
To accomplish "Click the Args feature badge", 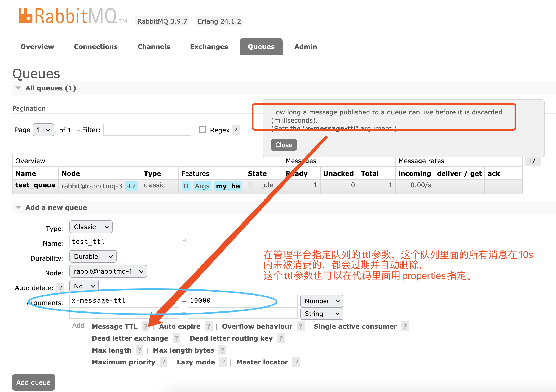I will [202, 186].
